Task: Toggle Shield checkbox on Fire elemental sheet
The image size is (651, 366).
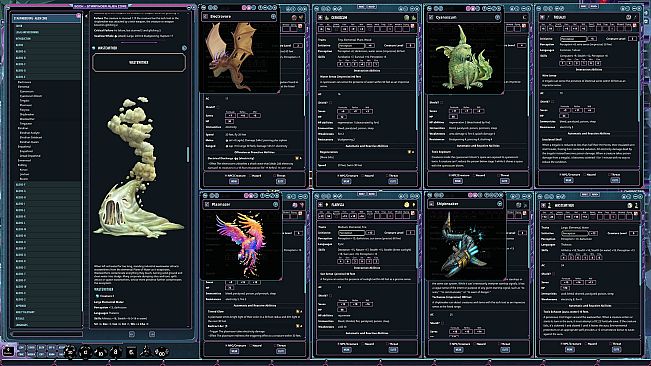Action: (330, 295)
